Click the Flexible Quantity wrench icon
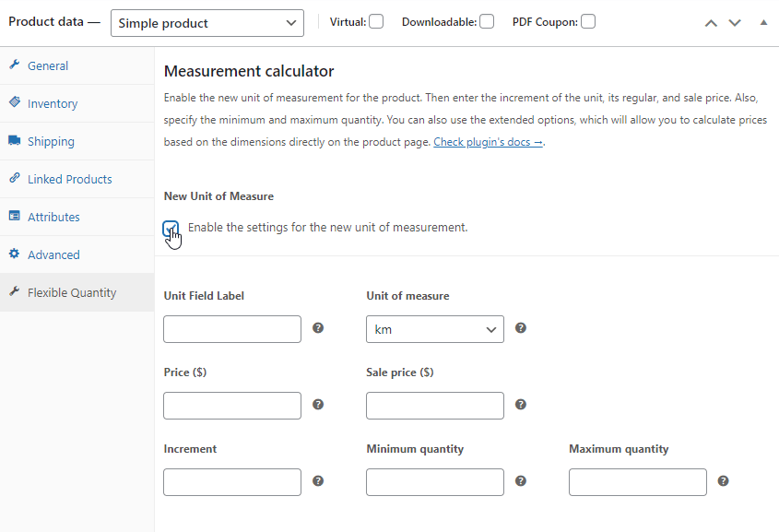The height and width of the screenshot is (532, 779). (15, 291)
